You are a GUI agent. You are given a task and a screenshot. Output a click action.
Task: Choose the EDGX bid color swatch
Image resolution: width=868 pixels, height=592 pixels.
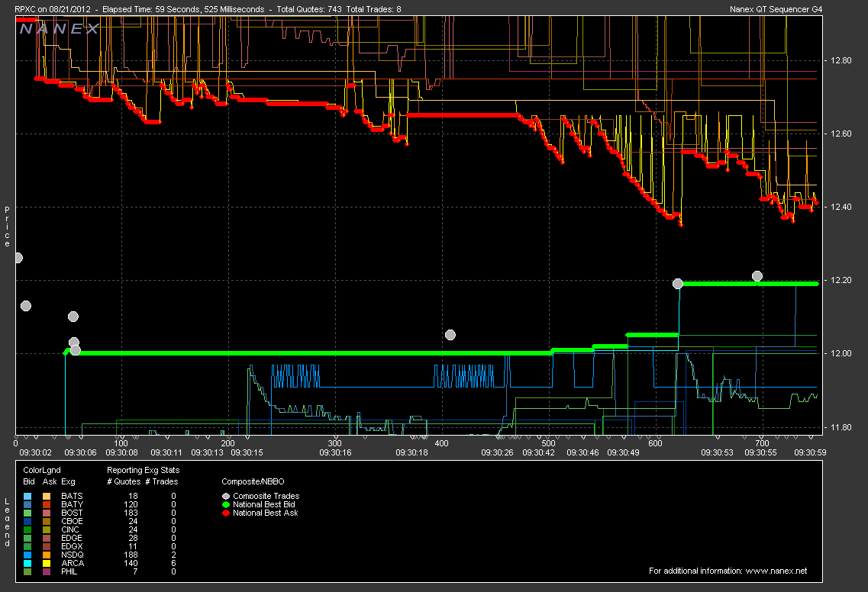click(28, 546)
